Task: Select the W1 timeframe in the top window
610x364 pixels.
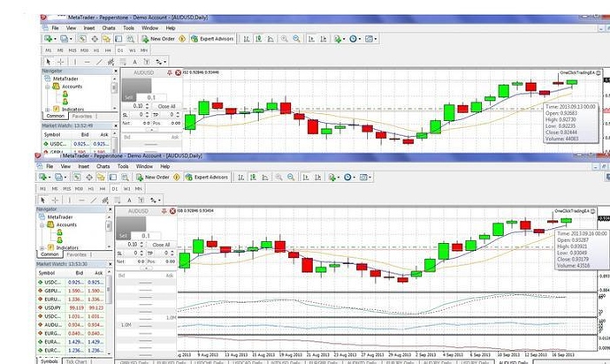Action: (133, 50)
